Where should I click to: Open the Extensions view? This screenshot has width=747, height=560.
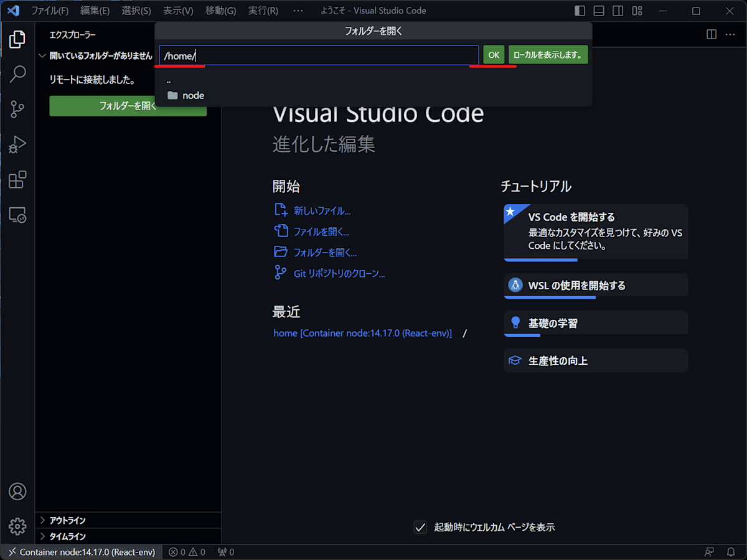(17, 180)
